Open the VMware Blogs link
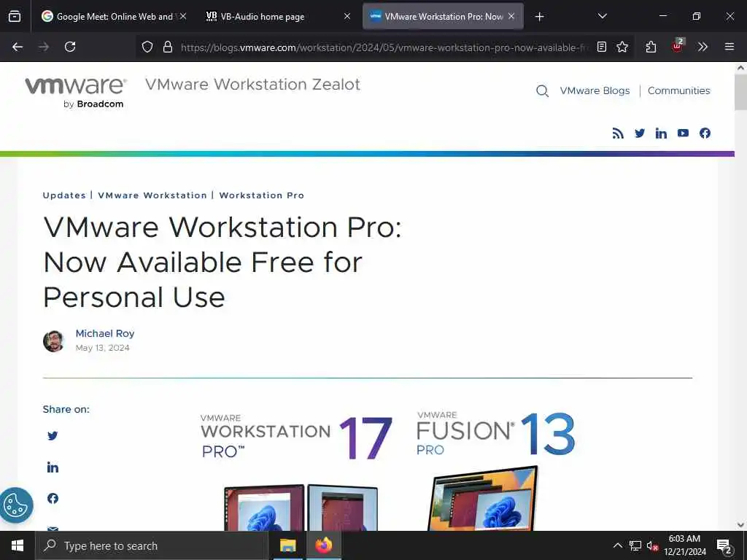This screenshot has width=747, height=560. [x=595, y=90]
